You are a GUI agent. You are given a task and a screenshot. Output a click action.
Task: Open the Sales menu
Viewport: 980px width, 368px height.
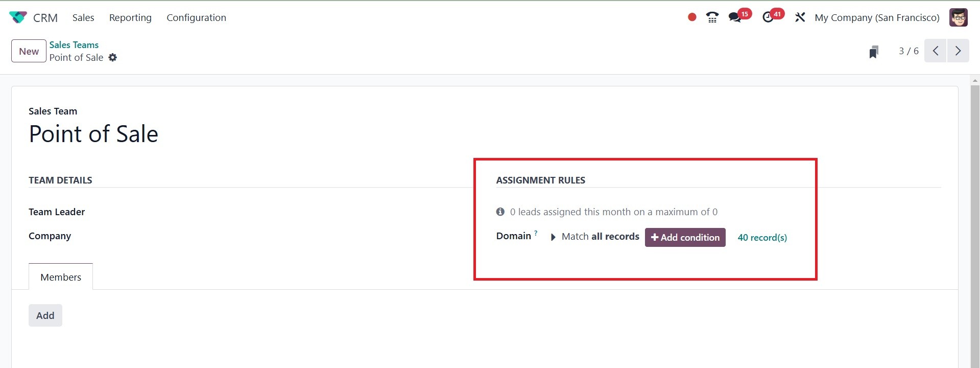[83, 17]
